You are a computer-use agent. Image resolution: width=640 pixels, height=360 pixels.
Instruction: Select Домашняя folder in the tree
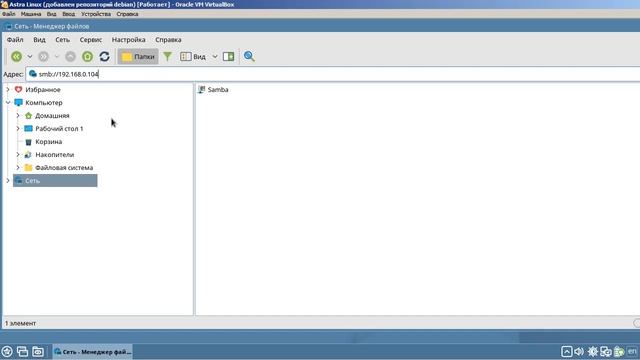(x=52, y=116)
